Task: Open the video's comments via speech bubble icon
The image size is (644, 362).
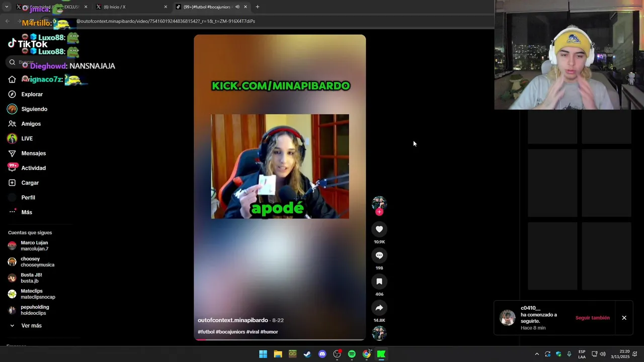Action: [379, 255]
